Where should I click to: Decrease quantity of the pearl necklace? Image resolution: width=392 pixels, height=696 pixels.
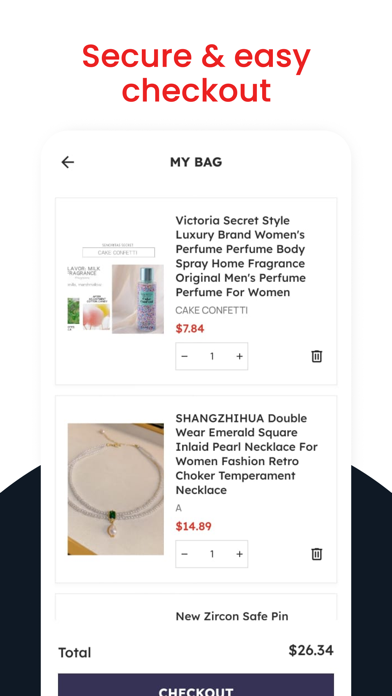[185, 554]
